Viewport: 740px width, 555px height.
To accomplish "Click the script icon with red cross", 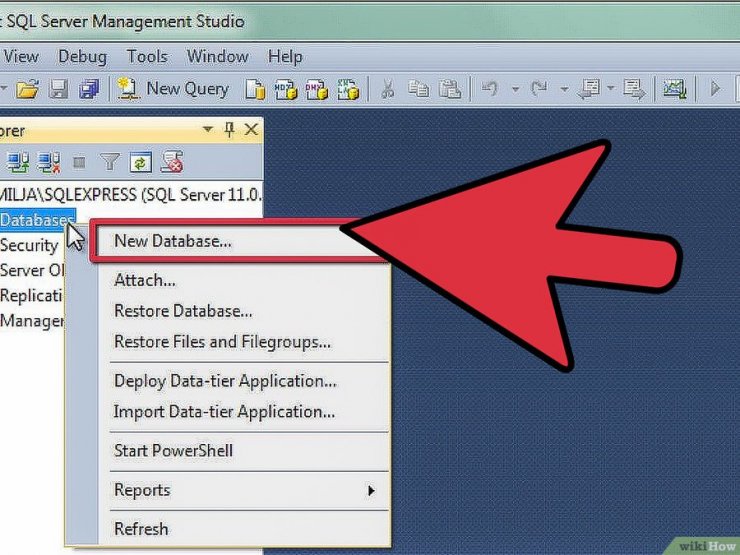I will pos(172,162).
